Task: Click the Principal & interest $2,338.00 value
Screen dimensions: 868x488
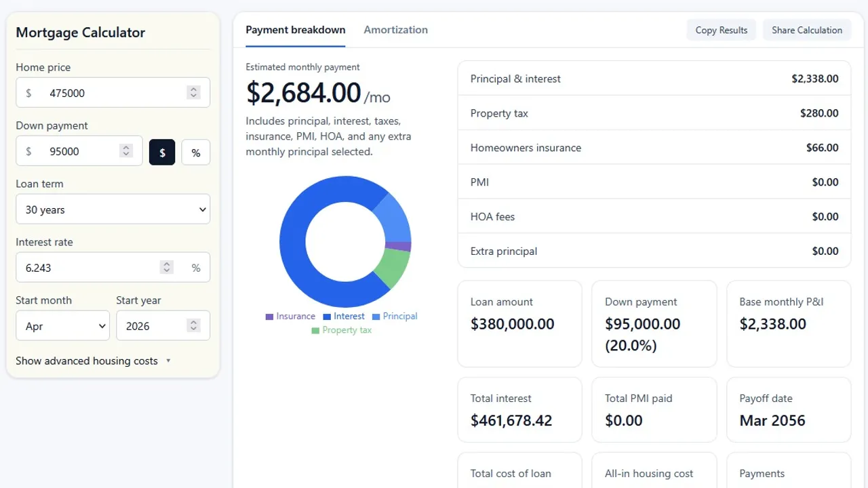Action: pos(815,79)
